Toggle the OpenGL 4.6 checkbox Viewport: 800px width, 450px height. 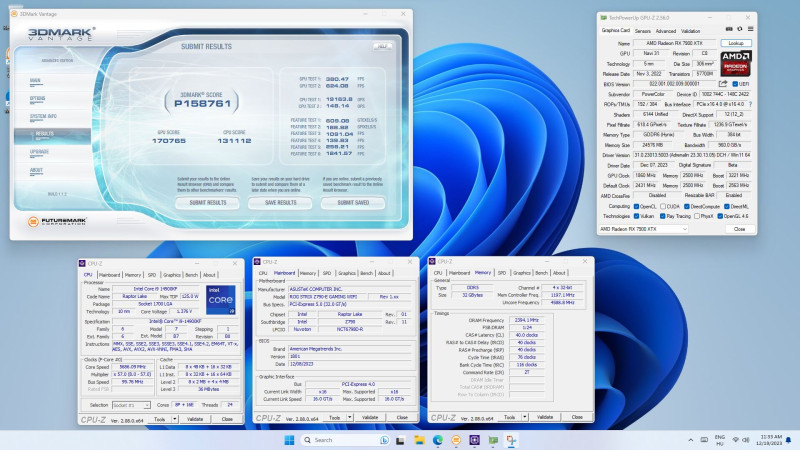pos(720,216)
